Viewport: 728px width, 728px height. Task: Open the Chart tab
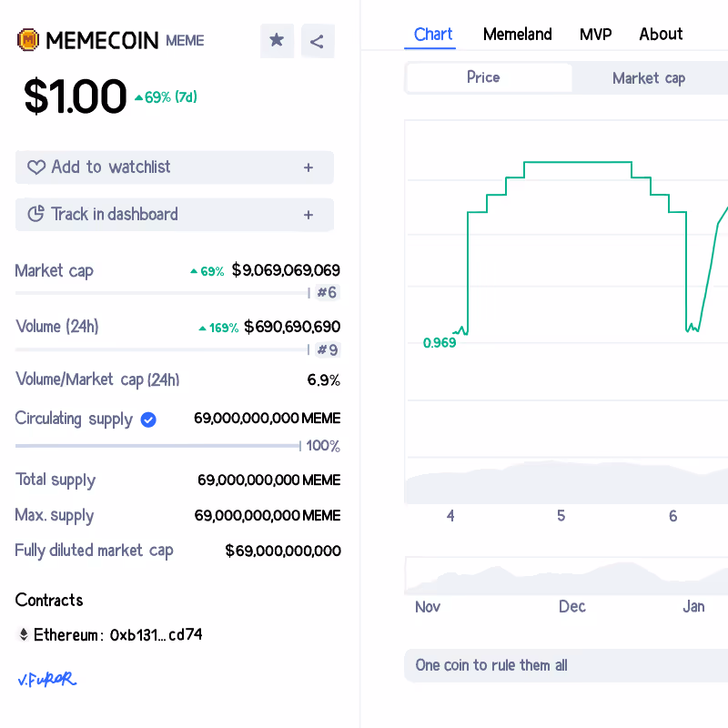tap(432, 35)
